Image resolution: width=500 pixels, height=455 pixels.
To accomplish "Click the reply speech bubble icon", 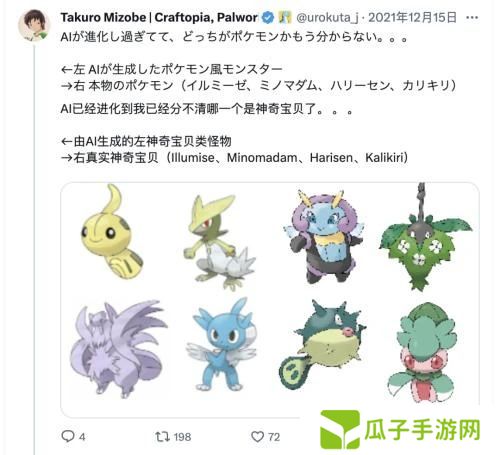I will (68, 436).
